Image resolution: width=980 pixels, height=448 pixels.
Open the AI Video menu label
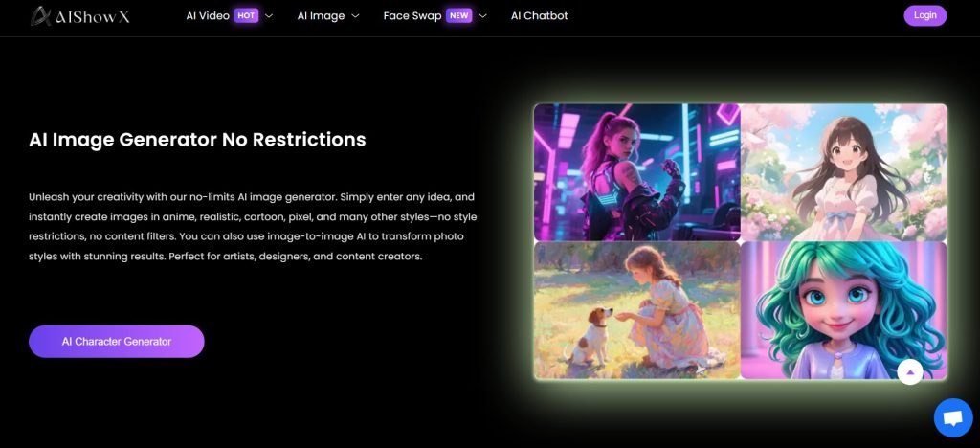click(208, 15)
